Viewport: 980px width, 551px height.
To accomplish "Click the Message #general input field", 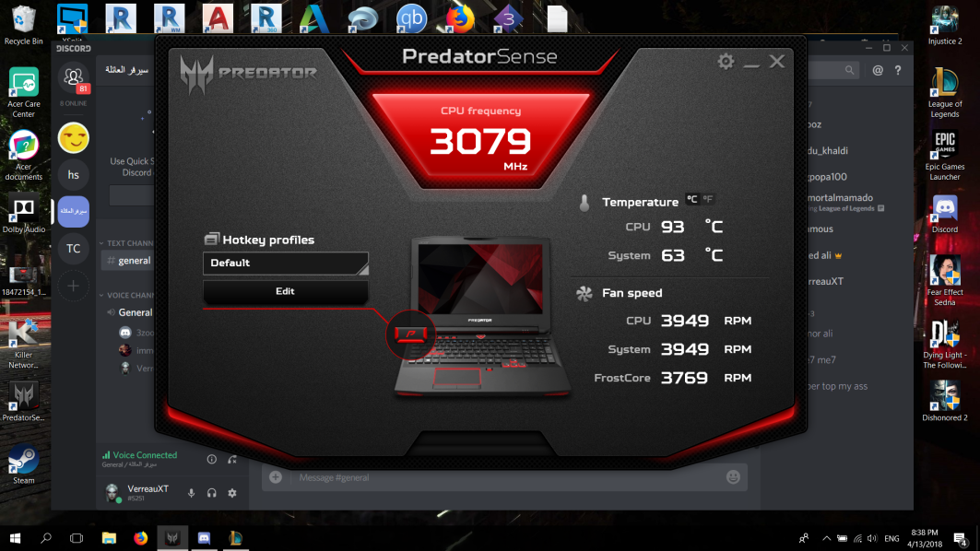I will tap(506, 477).
